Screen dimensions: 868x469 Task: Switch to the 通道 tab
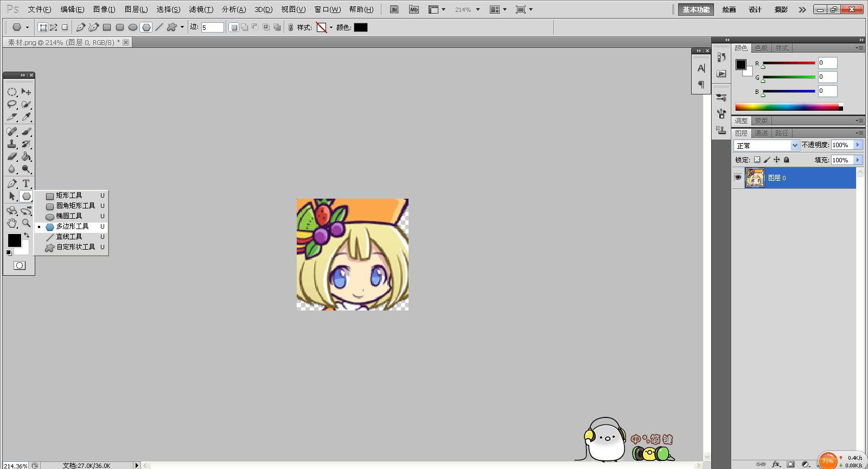pyautogui.click(x=761, y=133)
